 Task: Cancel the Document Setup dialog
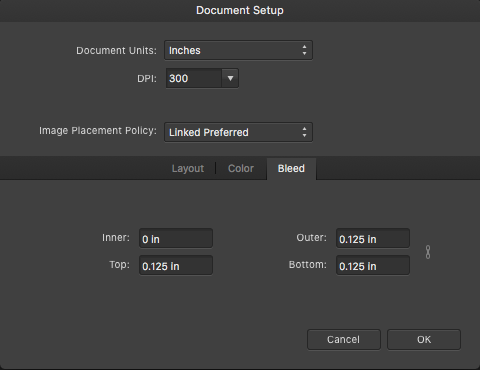344,340
